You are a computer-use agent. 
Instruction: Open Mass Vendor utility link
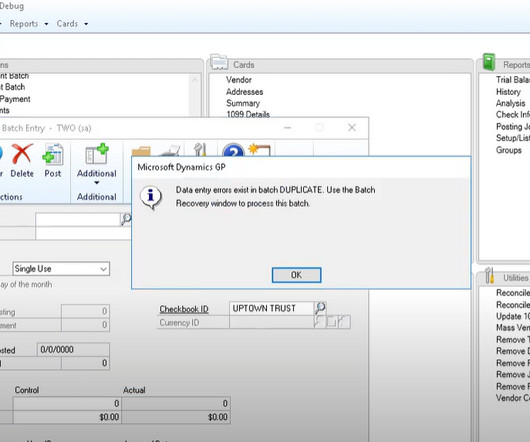point(513,328)
